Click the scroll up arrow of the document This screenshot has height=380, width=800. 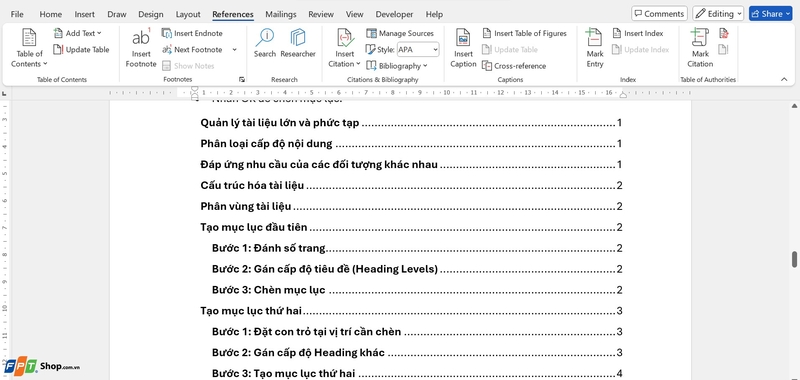point(794,106)
